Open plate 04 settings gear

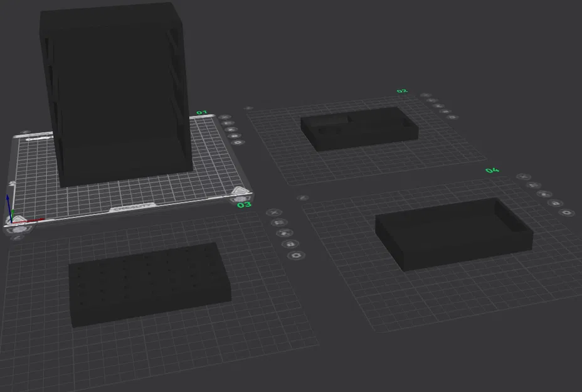tap(566, 213)
